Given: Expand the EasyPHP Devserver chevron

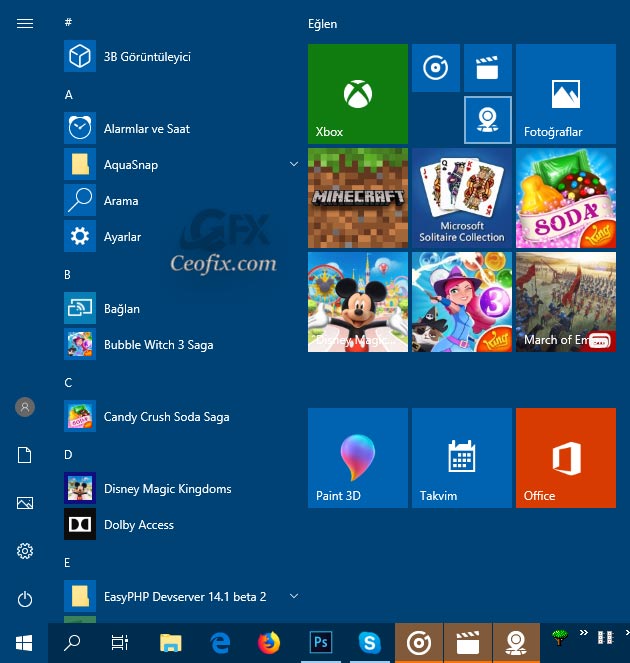Looking at the screenshot, I should pos(294,596).
